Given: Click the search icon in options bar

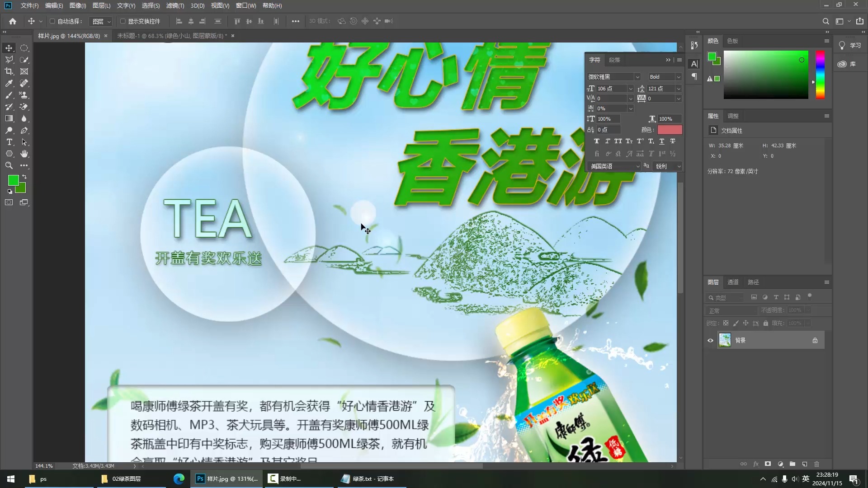Looking at the screenshot, I should click(826, 21).
